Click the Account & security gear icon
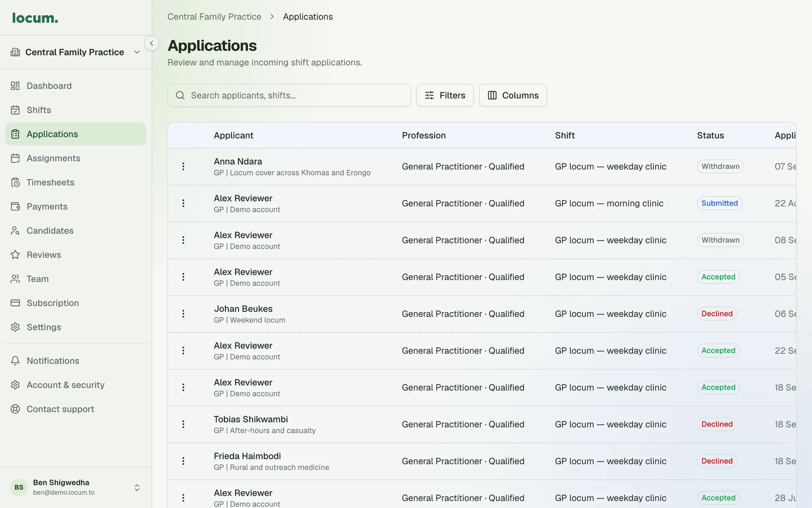This screenshot has height=508, width=812. pos(15,385)
